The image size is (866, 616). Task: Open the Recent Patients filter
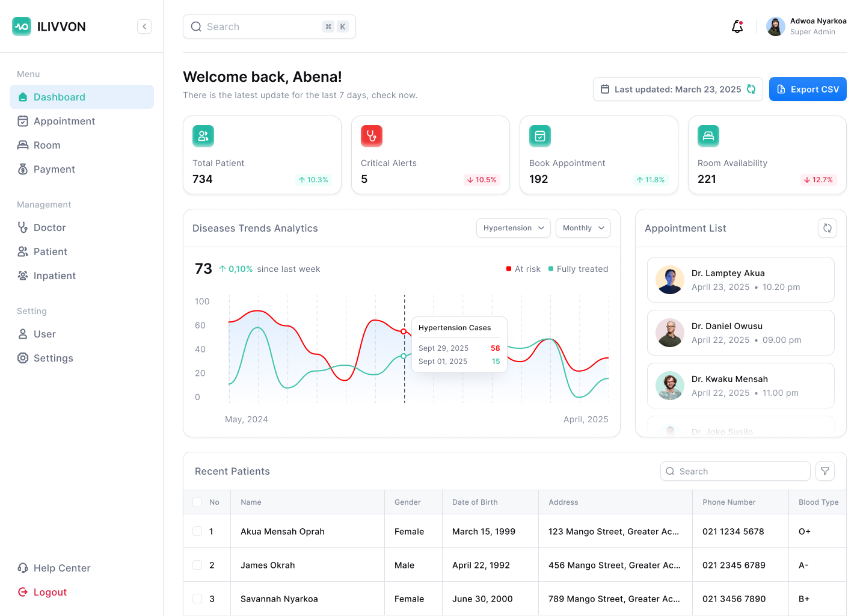[x=825, y=471]
